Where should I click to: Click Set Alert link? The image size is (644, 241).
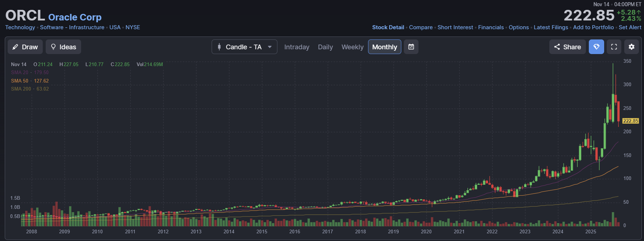630,27
